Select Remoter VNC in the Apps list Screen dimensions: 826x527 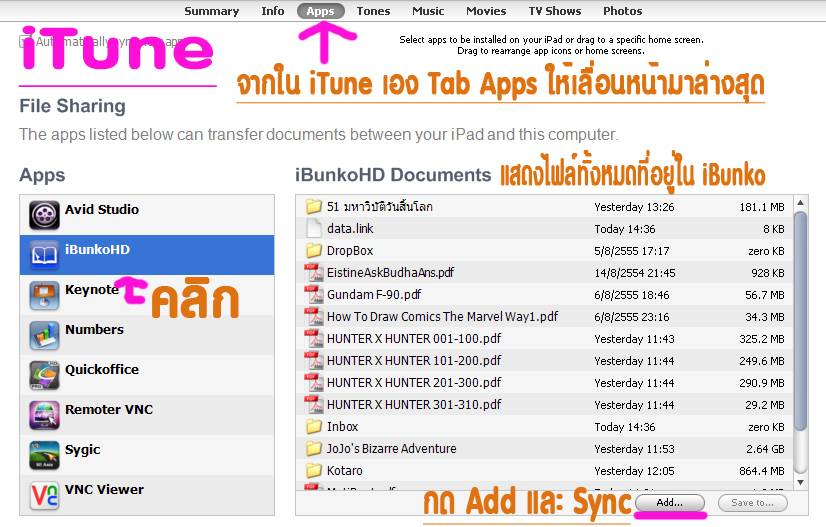(147, 415)
